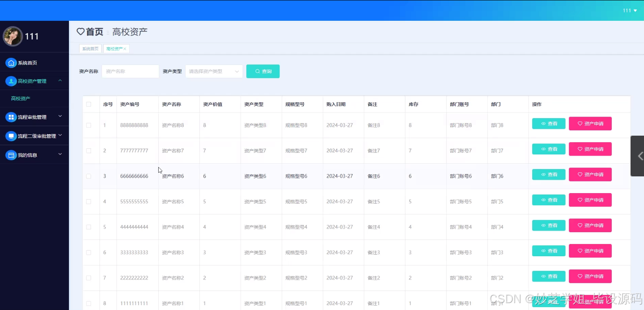Click 资产申请 for 资产名称6 row
644x310 pixels.
[590, 174]
